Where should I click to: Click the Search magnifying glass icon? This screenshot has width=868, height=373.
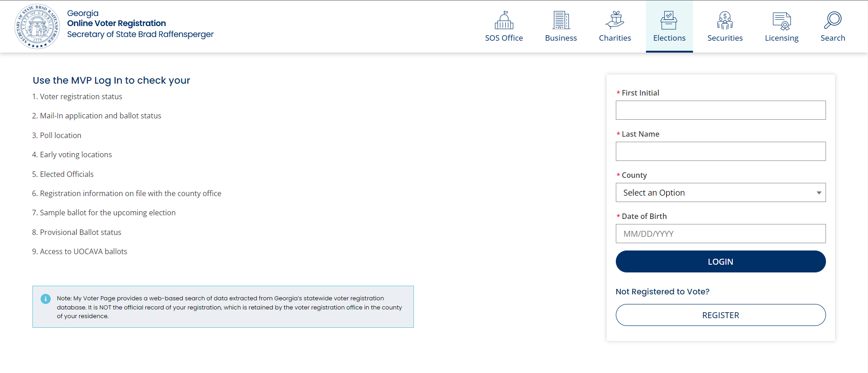click(x=833, y=20)
